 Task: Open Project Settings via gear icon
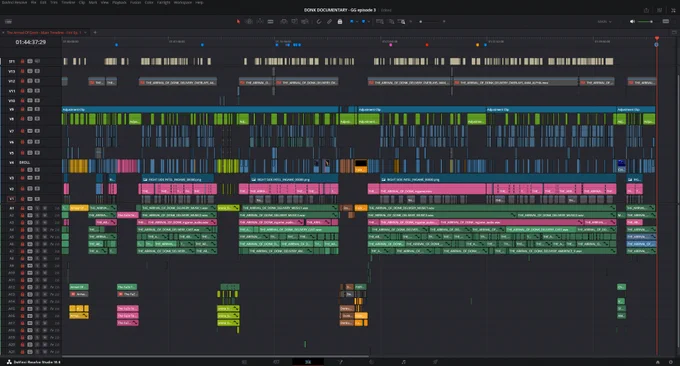click(x=671, y=362)
